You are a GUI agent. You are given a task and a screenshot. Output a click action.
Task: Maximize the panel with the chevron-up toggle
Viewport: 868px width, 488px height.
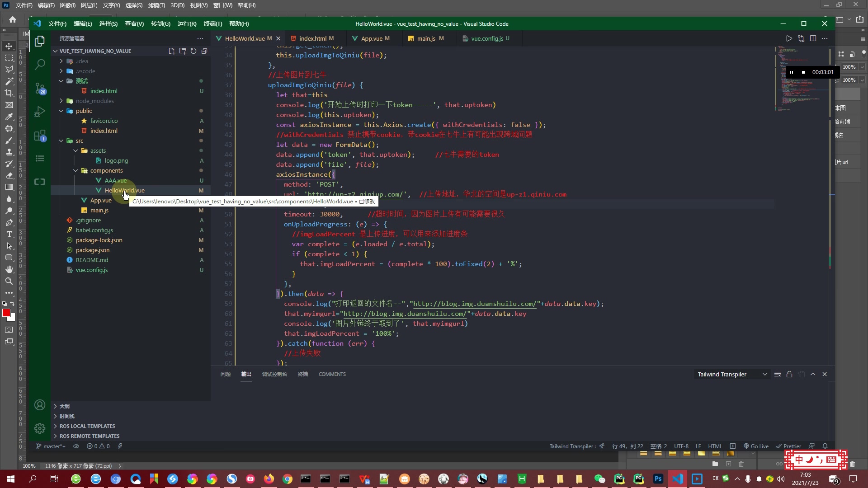813,374
